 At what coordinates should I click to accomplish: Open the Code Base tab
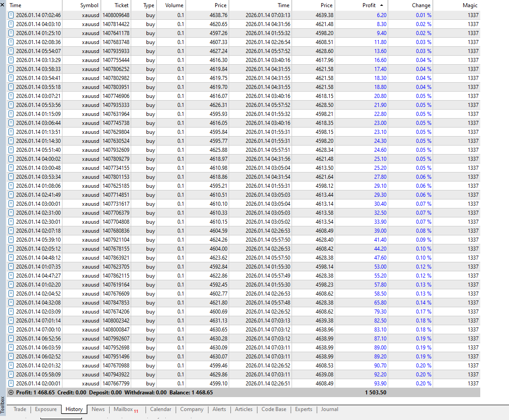[x=274, y=409]
